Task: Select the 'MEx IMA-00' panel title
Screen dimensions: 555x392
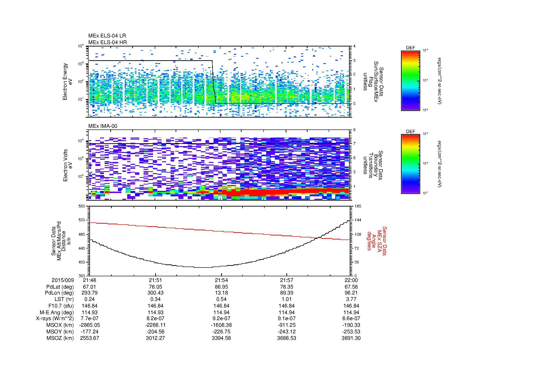Action: coord(103,126)
